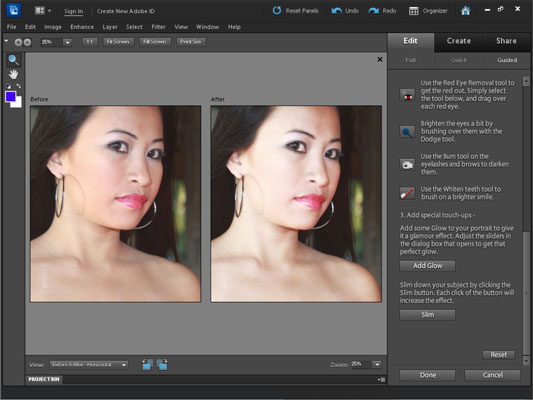Click the guided panel scrollbar down arrow

point(526,360)
